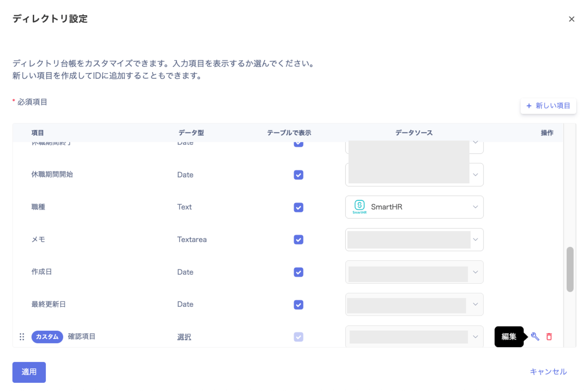Click the 操作 column header
The image size is (588, 391).
547,133
